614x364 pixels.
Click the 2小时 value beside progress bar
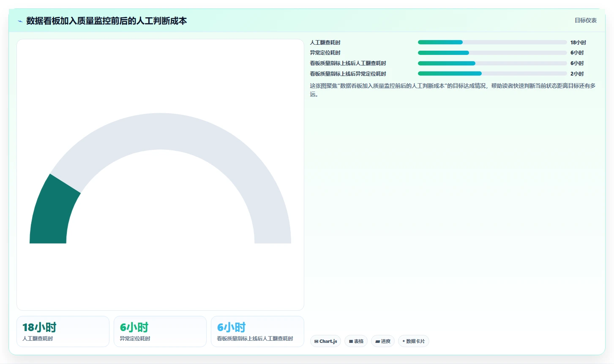pyautogui.click(x=577, y=74)
